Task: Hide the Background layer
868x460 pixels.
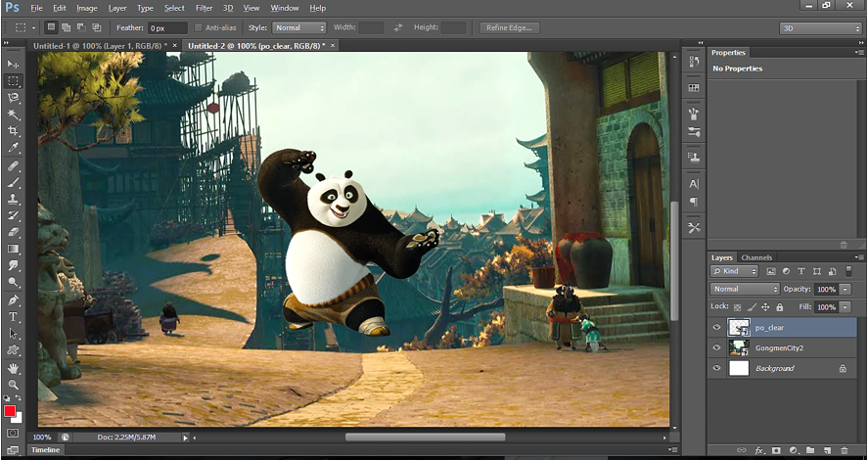Action: click(717, 368)
